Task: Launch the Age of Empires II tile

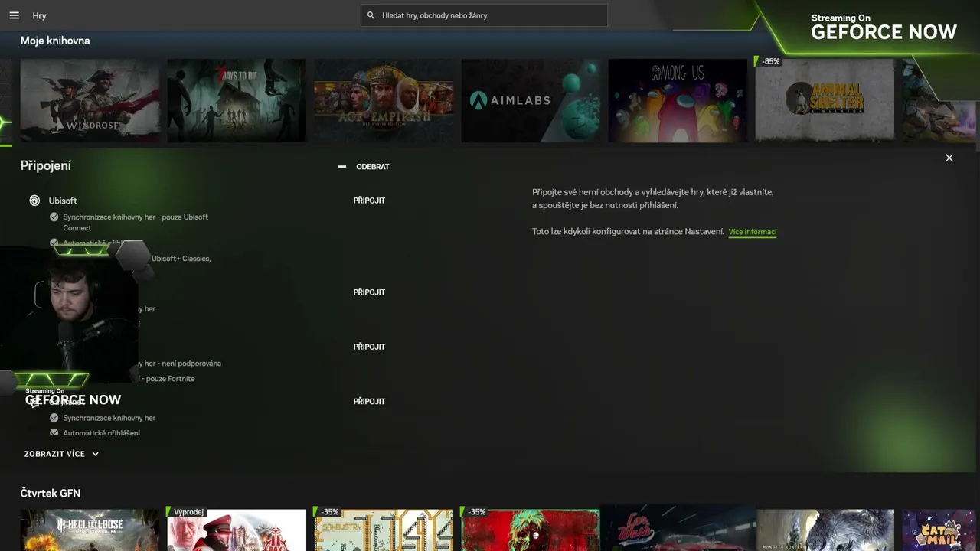Action: pyautogui.click(x=384, y=100)
